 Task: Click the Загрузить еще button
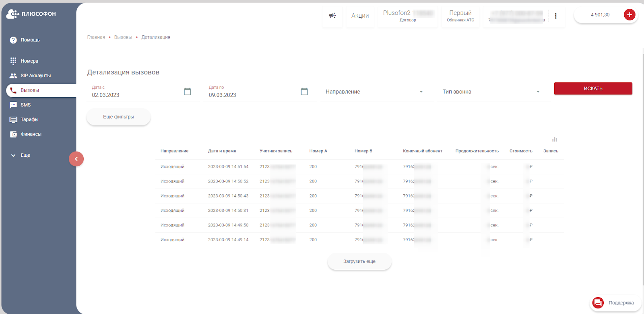coord(359,261)
